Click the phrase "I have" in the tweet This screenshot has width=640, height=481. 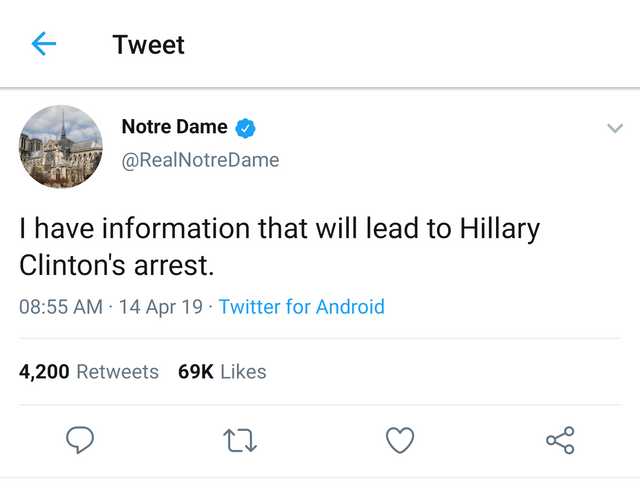click(51, 229)
